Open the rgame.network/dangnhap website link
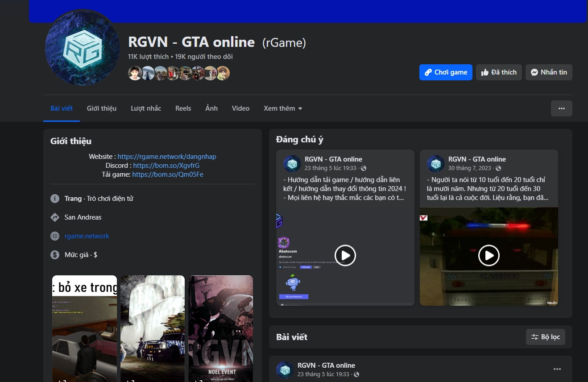 tap(167, 157)
